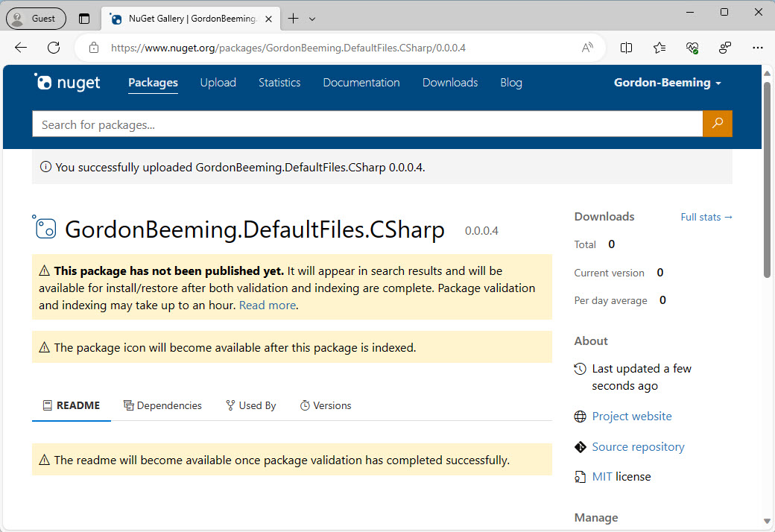The width and height of the screenshot is (775, 532).
Task: Open the Read aloud icon in the address bar
Action: click(x=587, y=48)
